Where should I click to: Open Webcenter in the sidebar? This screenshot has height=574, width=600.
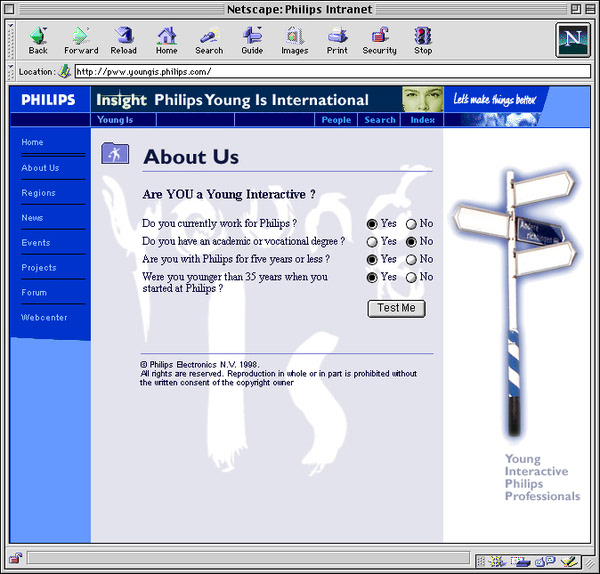[x=44, y=317]
